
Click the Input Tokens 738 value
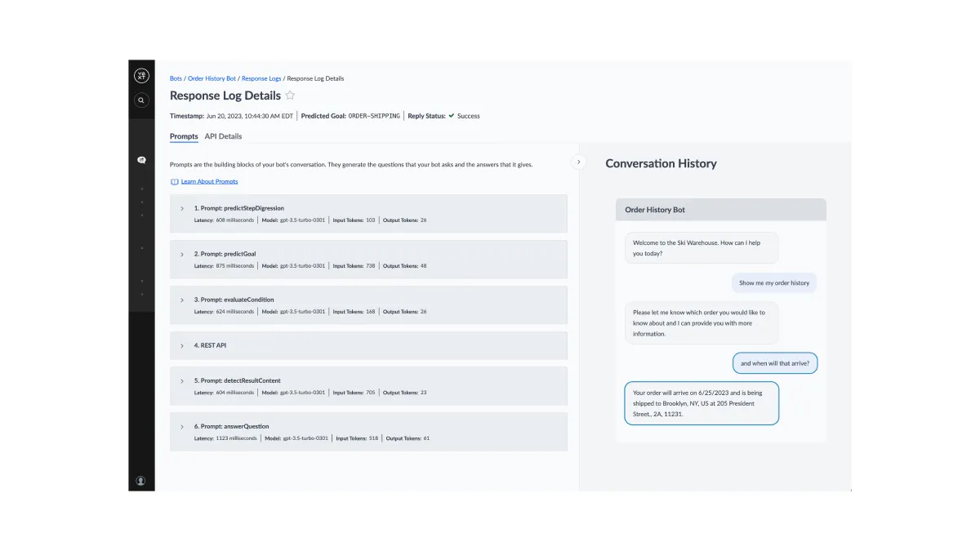coord(370,266)
